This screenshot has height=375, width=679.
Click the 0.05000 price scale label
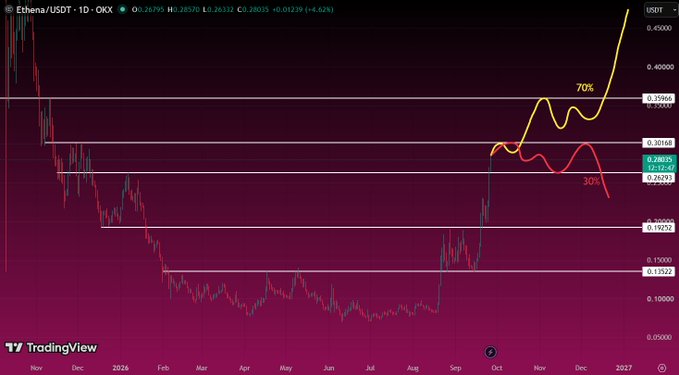tap(660, 337)
